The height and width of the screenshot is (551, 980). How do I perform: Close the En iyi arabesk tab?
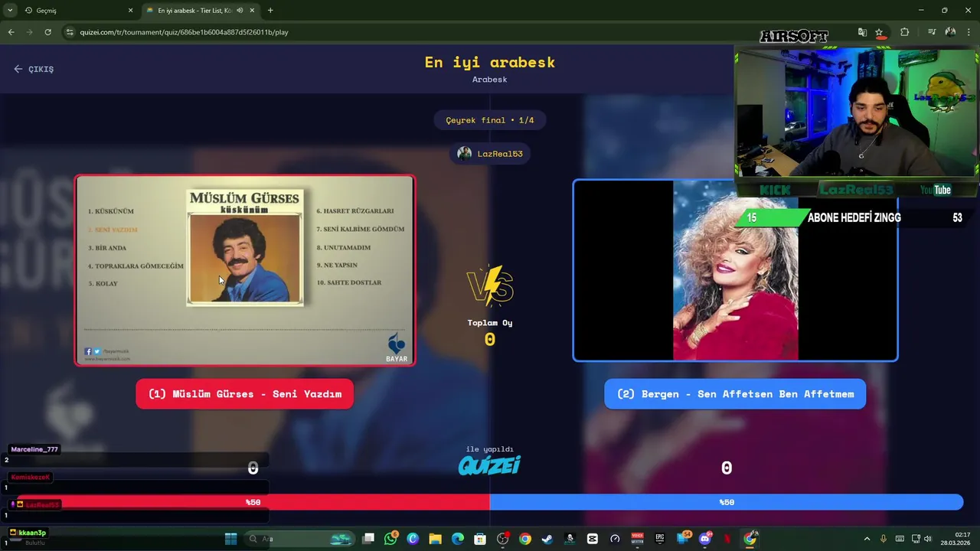point(252,11)
